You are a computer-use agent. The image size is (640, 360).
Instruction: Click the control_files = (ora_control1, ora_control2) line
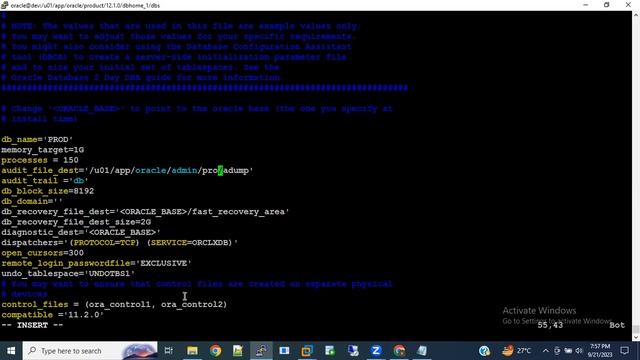click(x=114, y=304)
